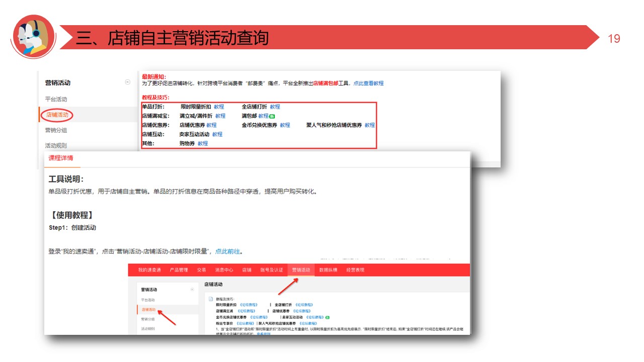Open 数据纵横 in the red navigation bar
644x362 pixels.
click(328, 270)
